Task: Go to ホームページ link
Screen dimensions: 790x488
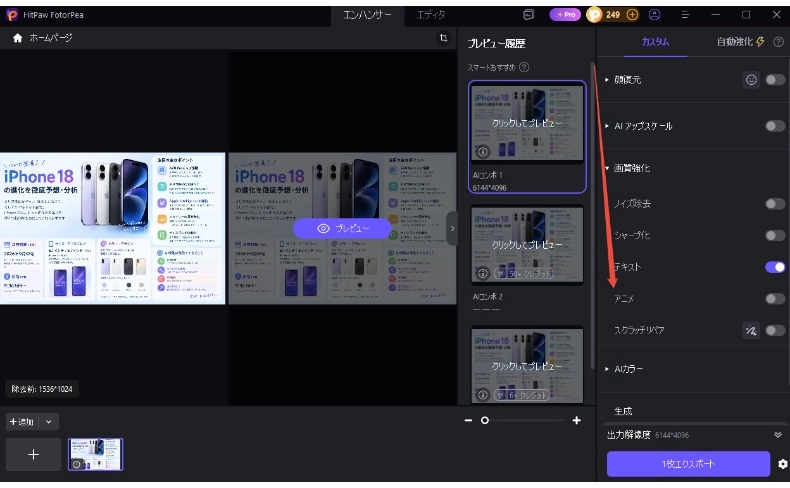Action: click(x=50, y=38)
